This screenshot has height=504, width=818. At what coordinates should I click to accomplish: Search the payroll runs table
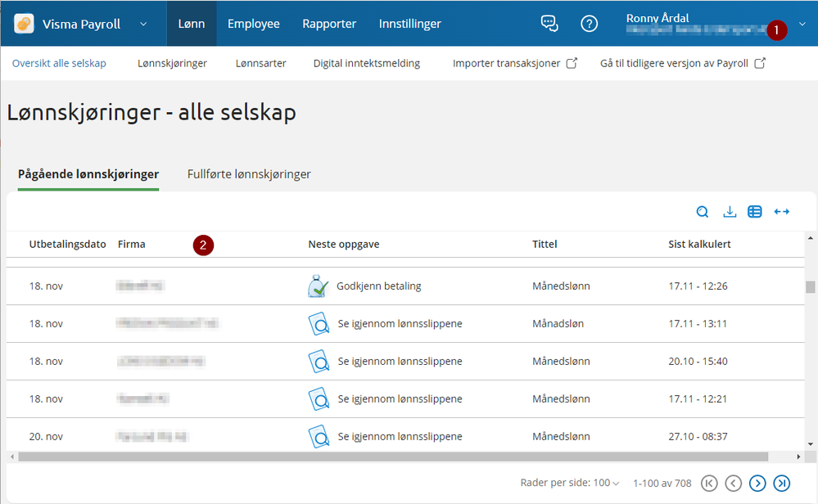tap(703, 212)
